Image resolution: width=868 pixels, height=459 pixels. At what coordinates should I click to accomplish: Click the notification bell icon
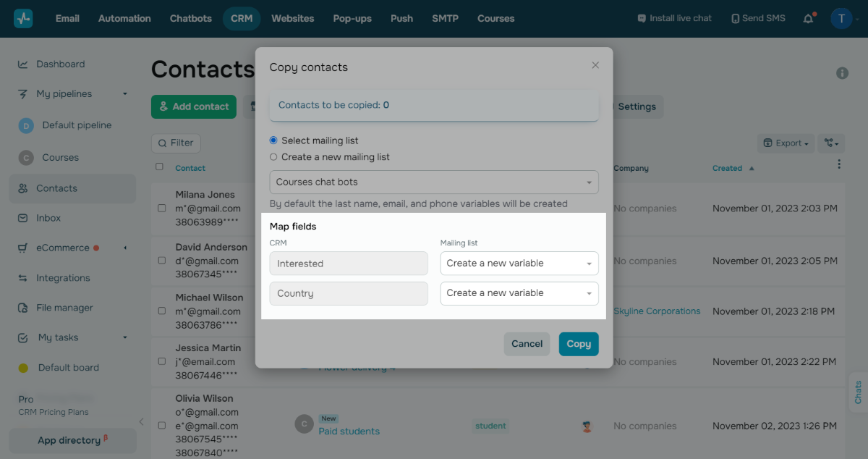click(809, 19)
